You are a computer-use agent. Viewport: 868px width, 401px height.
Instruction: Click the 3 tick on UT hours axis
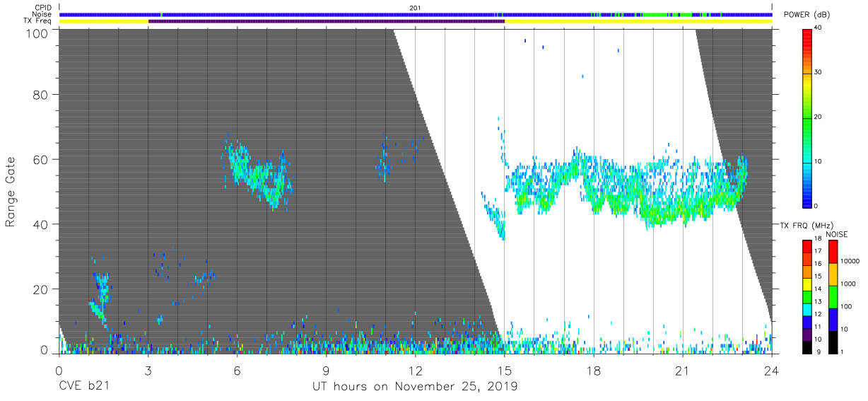coord(148,370)
